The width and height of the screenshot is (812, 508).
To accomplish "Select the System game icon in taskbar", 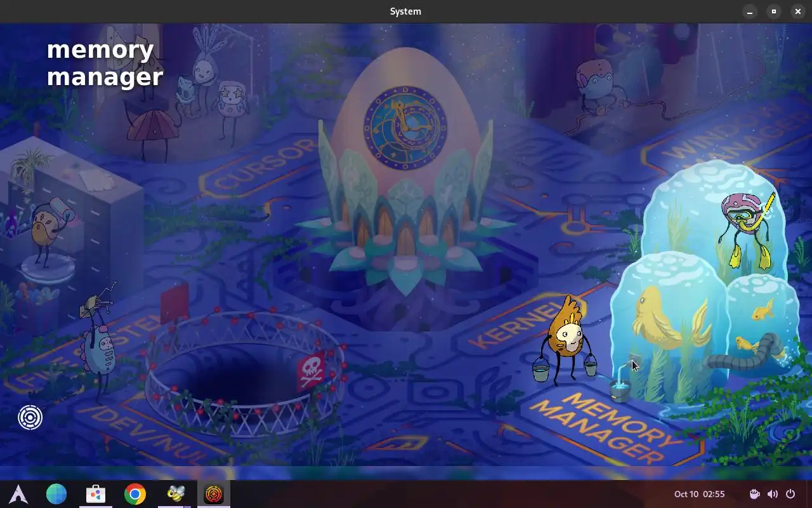I will 214,493.
